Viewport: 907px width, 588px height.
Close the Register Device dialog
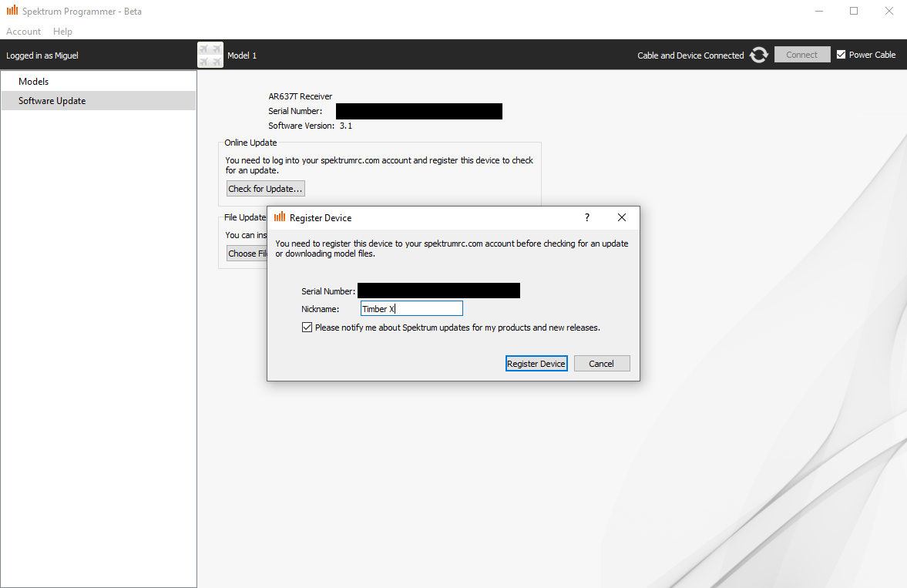pos(622,218)
